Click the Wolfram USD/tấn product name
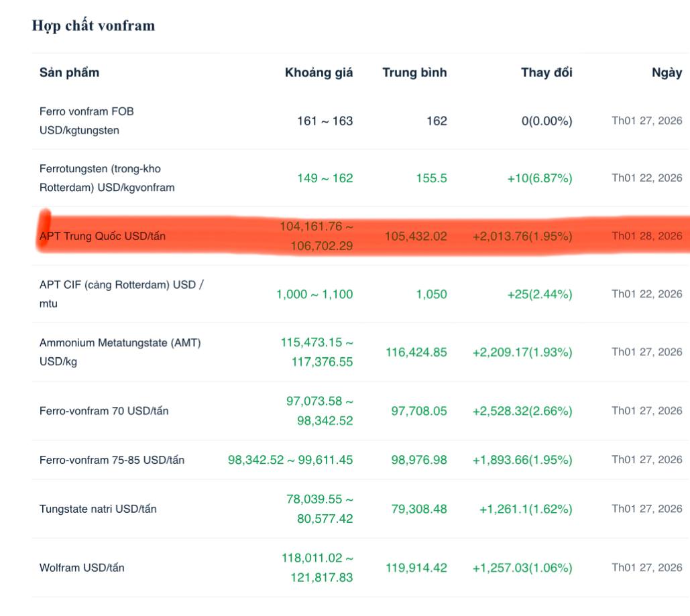690x616 pixels. point(82,568)
